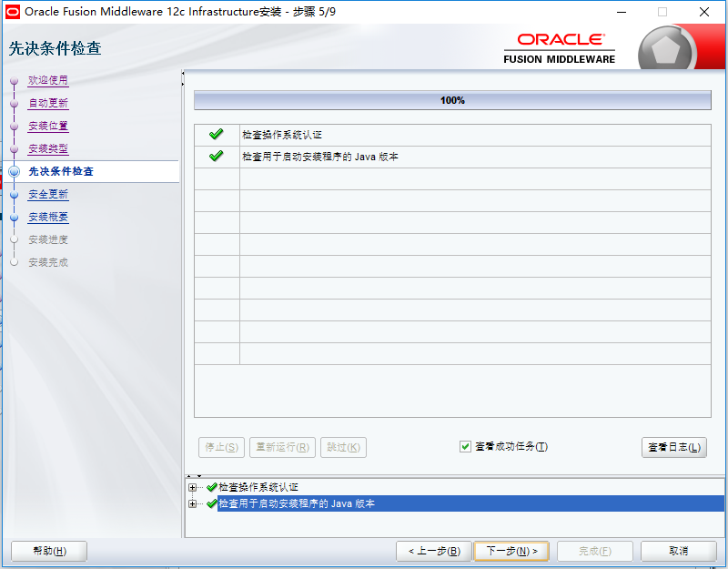Go to the 自动更新 step
The image size is (728, 569).
(48, 103)
